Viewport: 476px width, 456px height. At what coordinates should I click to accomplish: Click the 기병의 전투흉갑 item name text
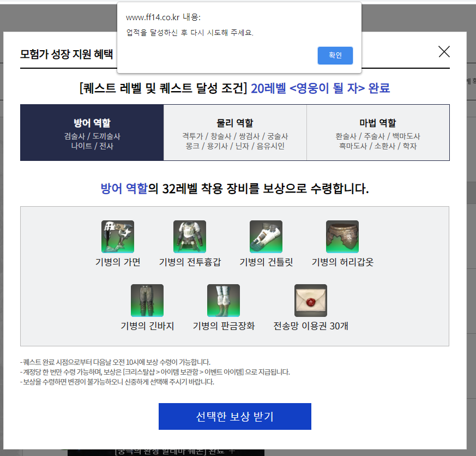[190, 262]
